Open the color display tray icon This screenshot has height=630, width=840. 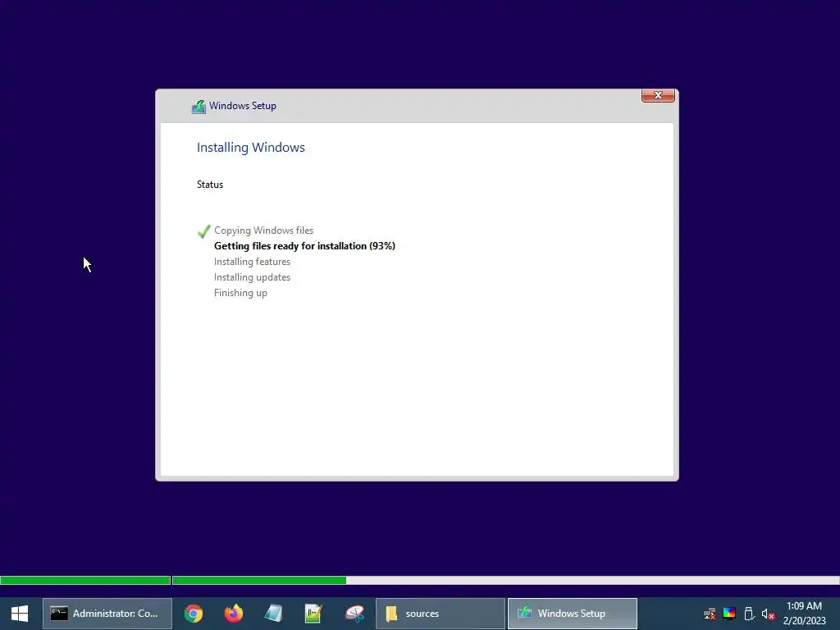click(729, 614)
